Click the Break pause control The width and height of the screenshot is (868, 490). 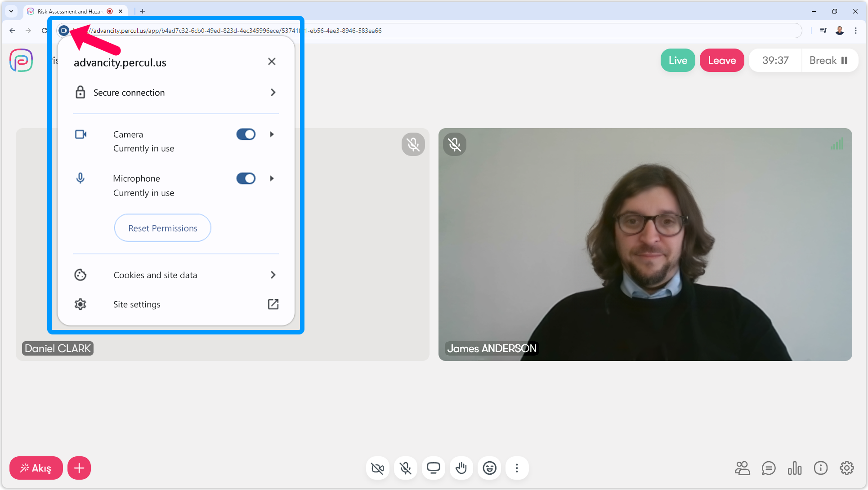pos(829,60)
